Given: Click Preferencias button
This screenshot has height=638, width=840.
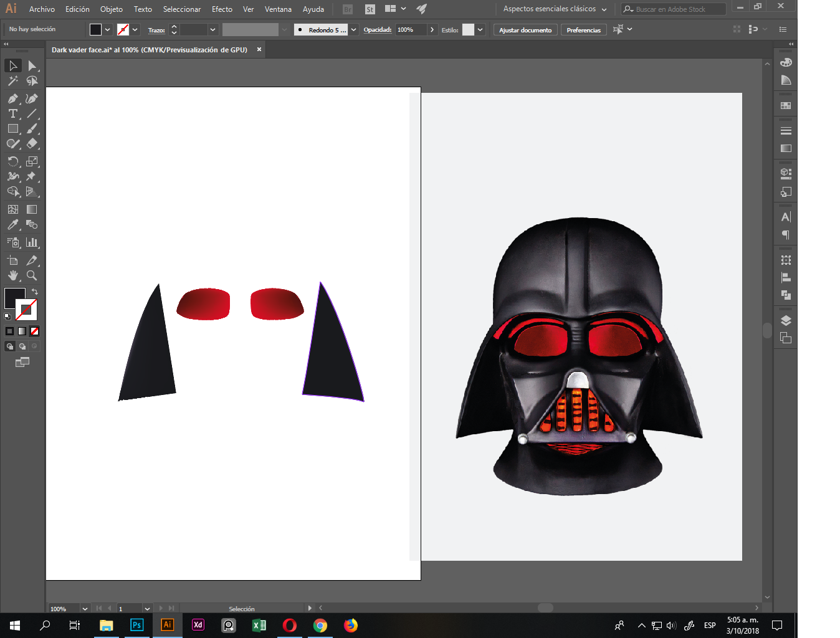Looking at the screenshot, I should (x=584, y=30).
